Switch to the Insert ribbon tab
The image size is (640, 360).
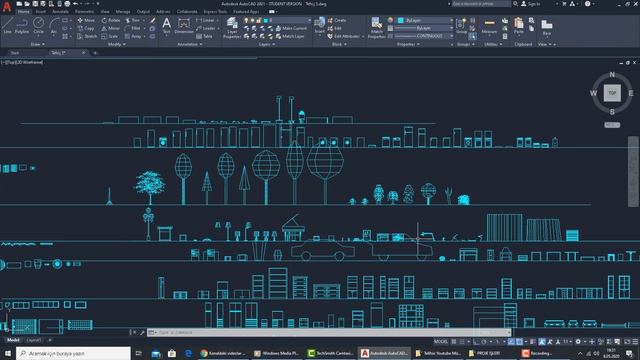coord(41,11)
